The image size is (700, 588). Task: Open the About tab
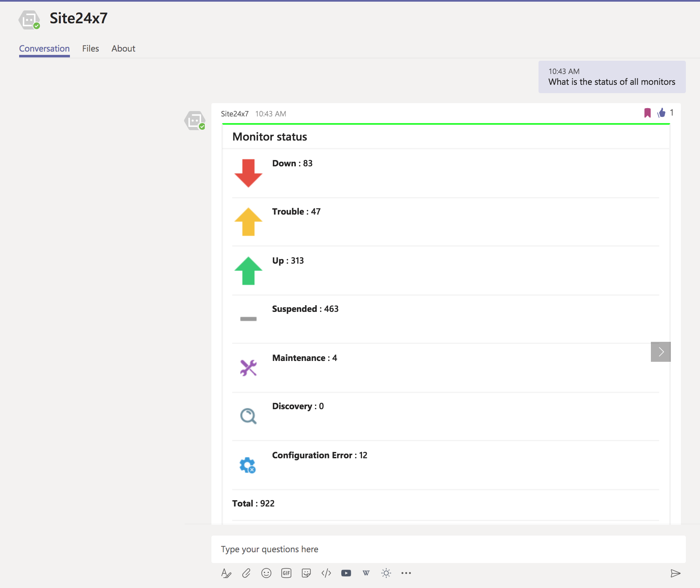tap(123, 49)
